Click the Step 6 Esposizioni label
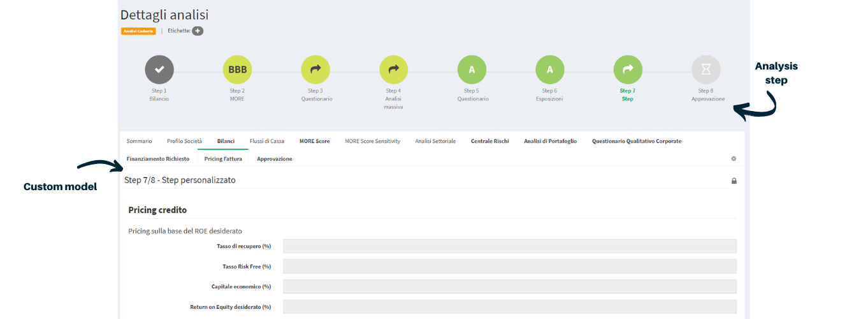868x319 pixels. pos(549,95)
